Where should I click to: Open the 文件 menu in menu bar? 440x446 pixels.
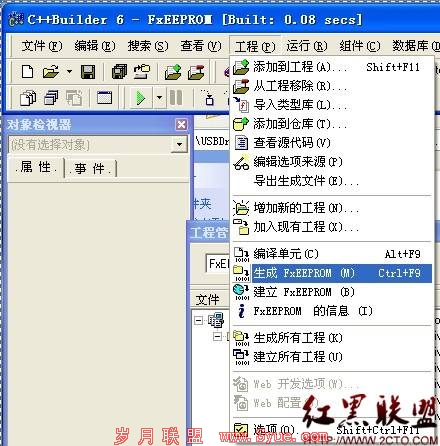pyautogui.click(x=42, y=46)
